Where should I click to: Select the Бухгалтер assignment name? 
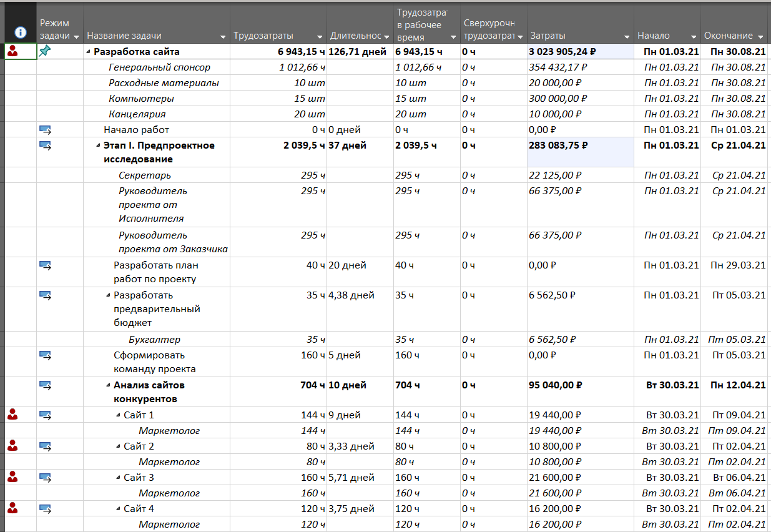pos(154,340)
